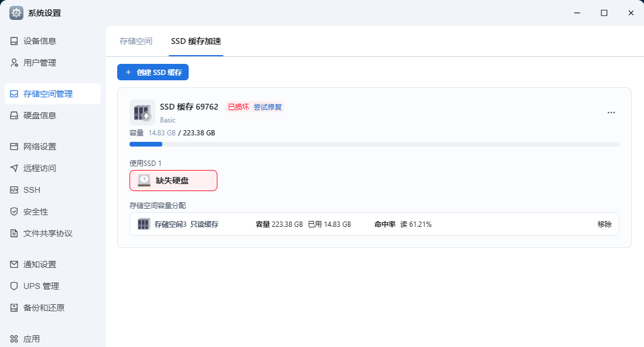The width and height of the screenshot is (644, 347).
Task: Click 创建 SSD 缓存 button
Action: point(153,72)
